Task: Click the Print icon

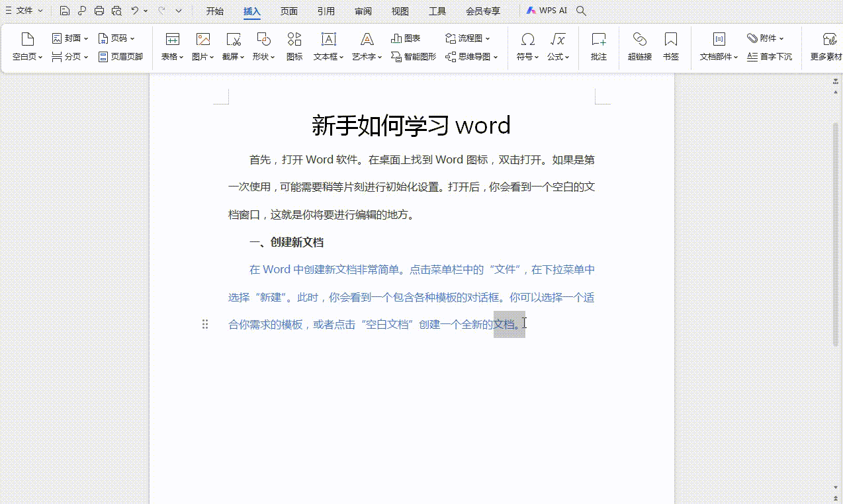Action: [x=99, y=11]
